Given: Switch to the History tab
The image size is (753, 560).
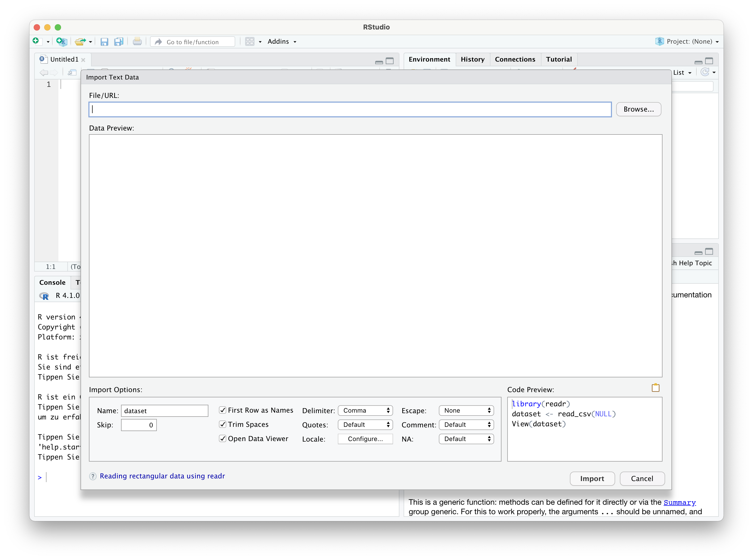Looking at the screenshot, I should 473,59.
